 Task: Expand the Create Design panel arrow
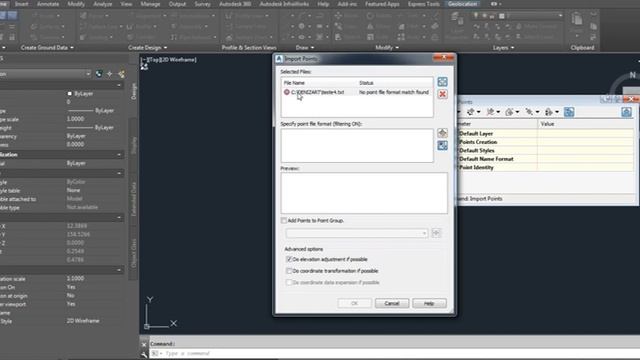[165, 48]
